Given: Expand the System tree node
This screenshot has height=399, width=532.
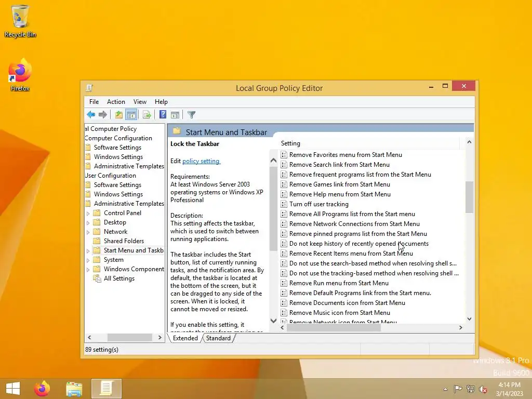Looking at the screenshot, I should click(88, 260).
